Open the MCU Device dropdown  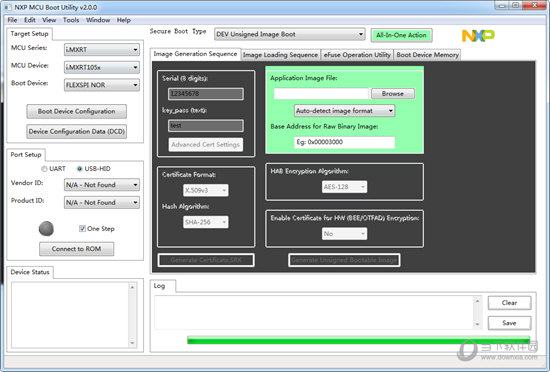pos(101,67)
